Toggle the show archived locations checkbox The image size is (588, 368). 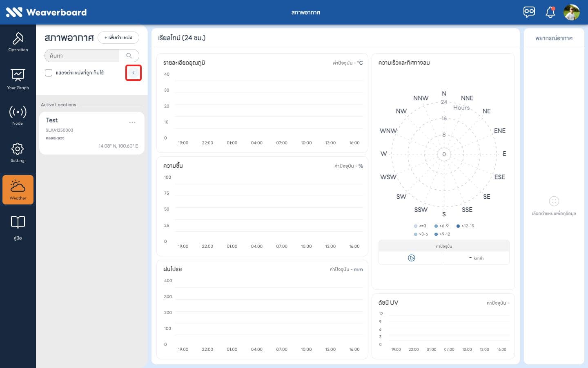coord(49,73)
